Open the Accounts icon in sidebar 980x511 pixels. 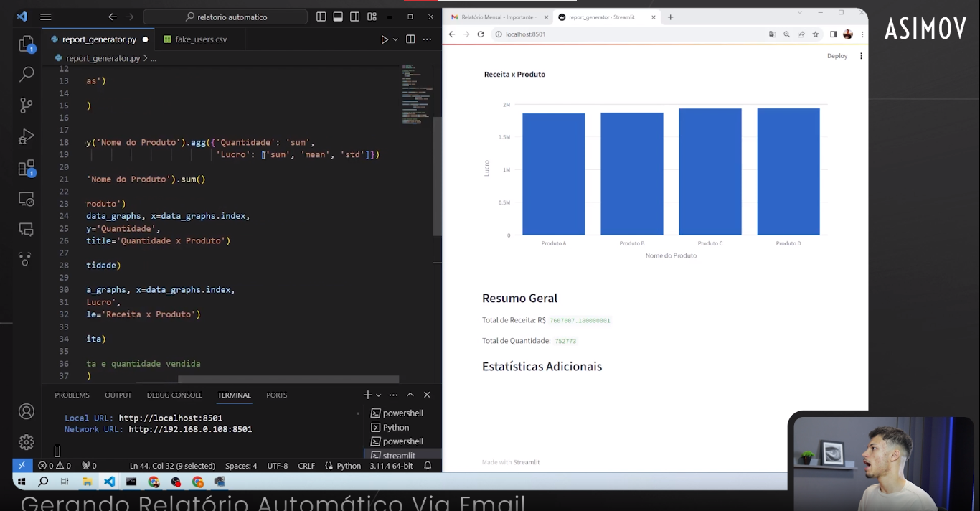click(x=26, y=411)
